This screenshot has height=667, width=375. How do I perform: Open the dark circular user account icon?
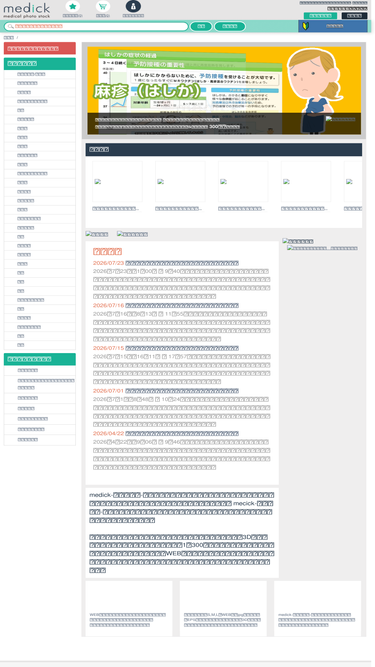point(133,7)
